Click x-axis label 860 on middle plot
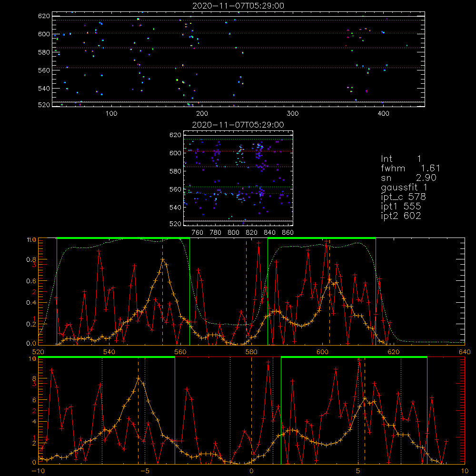Viewport: 476px width, 476px height. 288,233
